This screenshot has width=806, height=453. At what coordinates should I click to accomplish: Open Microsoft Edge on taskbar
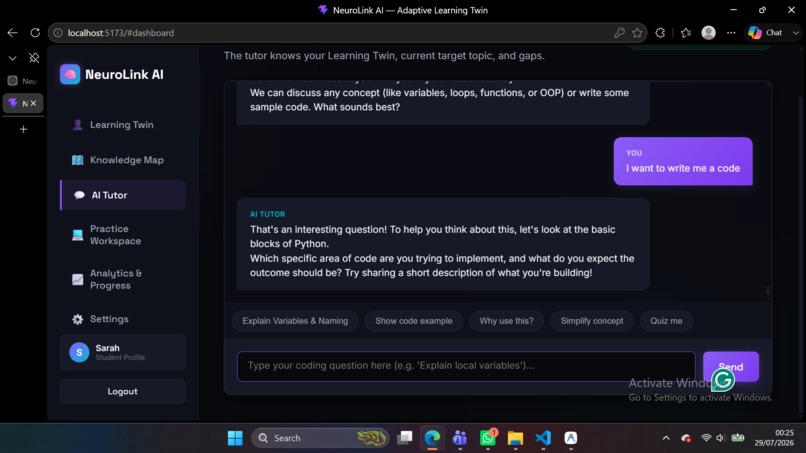432,438
